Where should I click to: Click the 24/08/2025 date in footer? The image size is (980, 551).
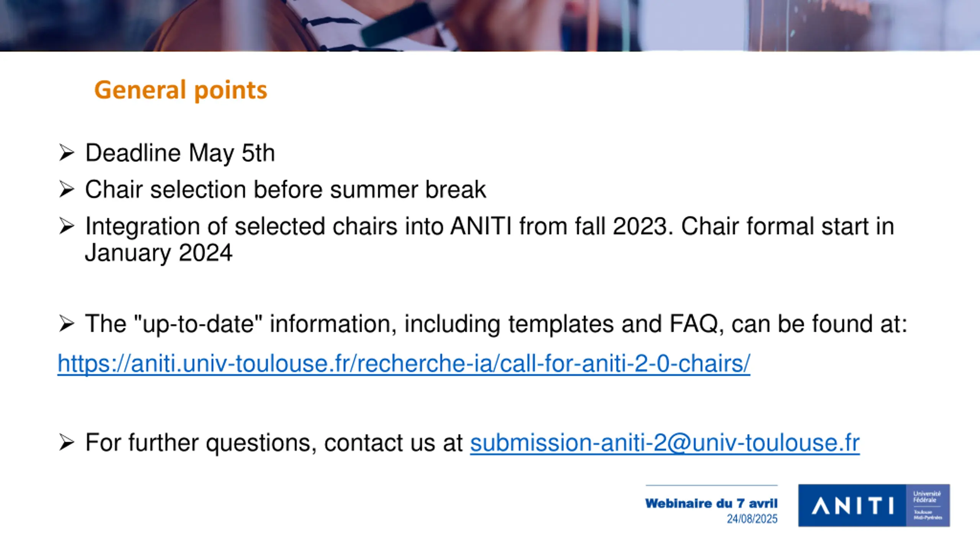pos(752,519)
